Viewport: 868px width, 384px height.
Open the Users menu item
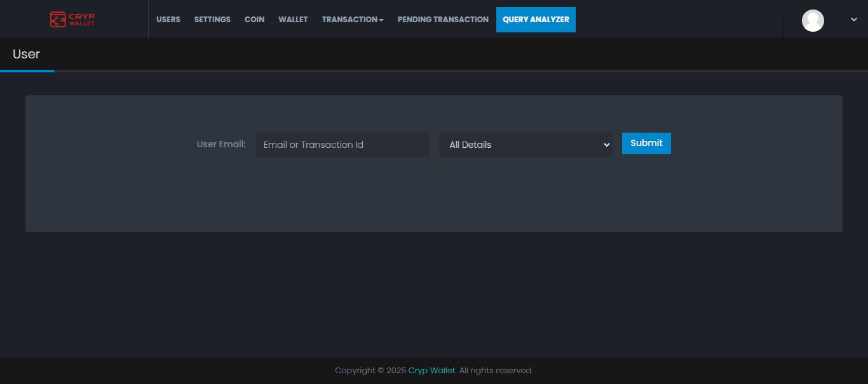coord(168,20)
